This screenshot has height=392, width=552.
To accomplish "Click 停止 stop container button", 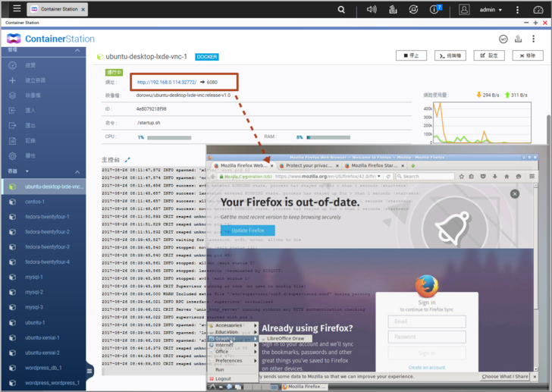I will coord(411,55).
